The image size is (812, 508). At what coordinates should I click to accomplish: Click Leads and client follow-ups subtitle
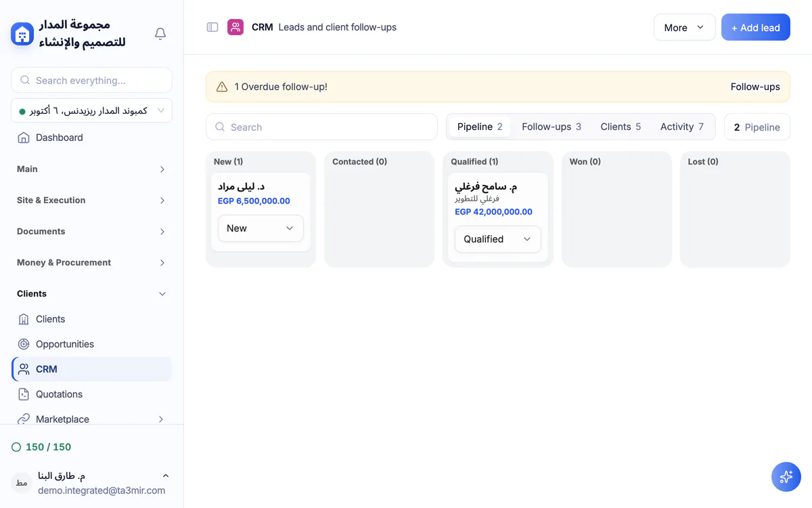pos(338,27)
